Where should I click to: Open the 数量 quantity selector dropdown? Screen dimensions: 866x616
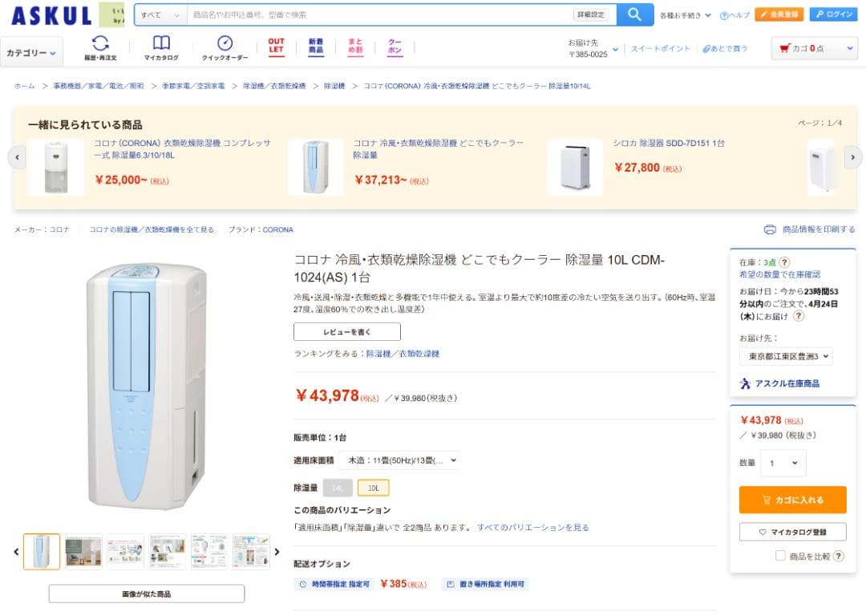coord(783,463)
